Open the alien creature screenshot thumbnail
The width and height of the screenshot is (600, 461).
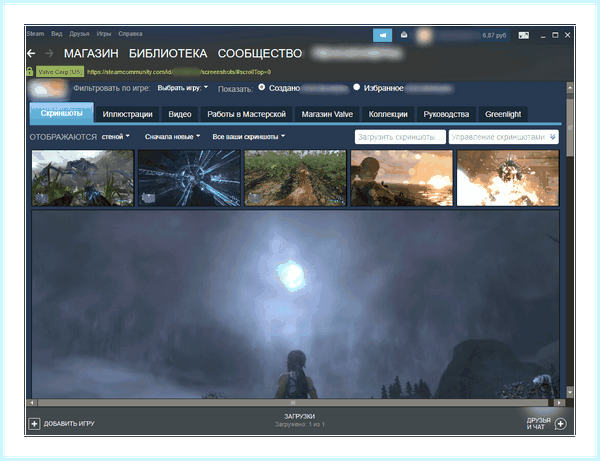(83, 178)
